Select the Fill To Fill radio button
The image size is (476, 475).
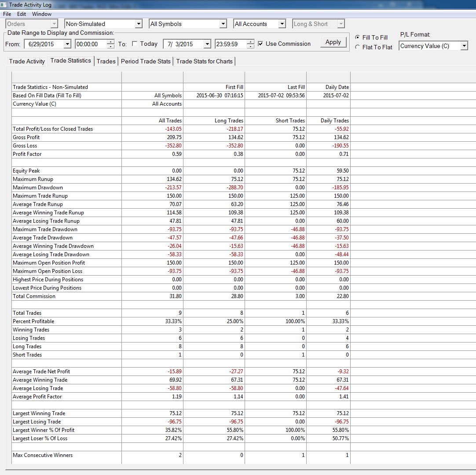357,37
